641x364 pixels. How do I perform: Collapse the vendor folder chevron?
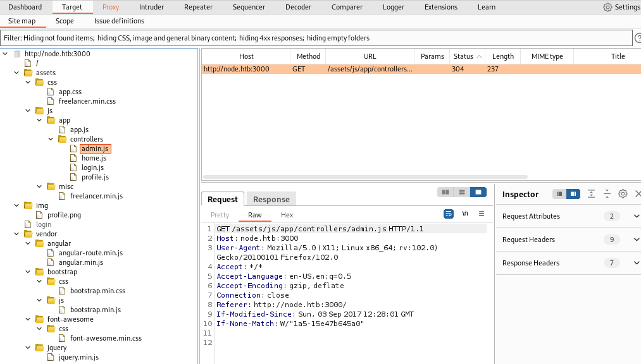16,234
